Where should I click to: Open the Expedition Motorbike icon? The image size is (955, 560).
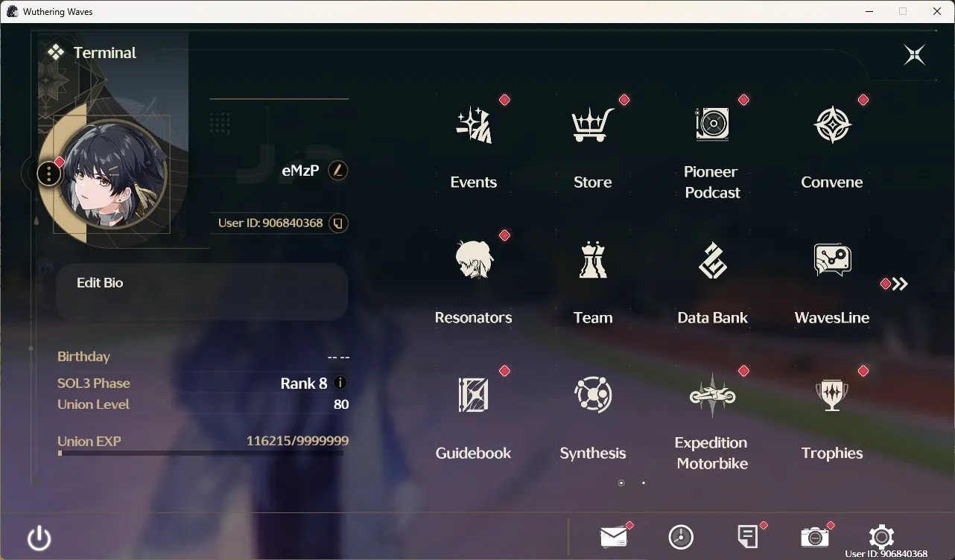point(712,395)
